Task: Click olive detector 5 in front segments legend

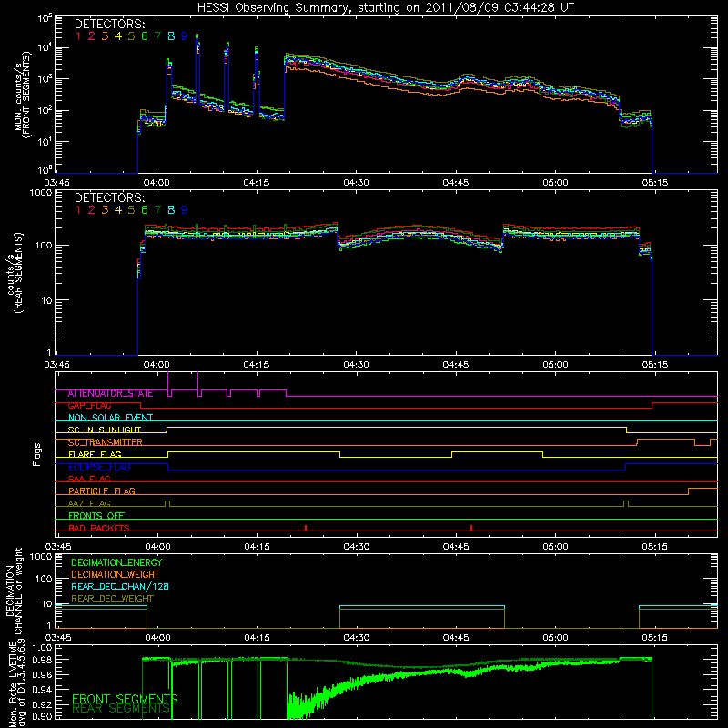Action: [x=131, y=35]
